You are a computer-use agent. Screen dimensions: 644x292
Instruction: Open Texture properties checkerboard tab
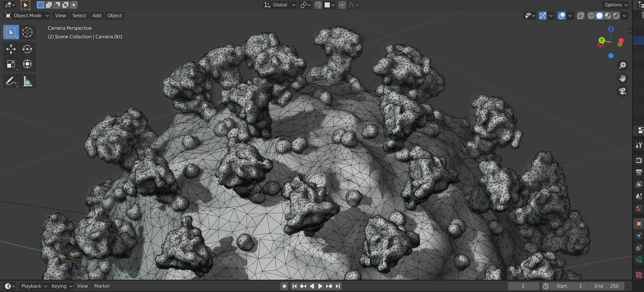[x=639, y=275]
